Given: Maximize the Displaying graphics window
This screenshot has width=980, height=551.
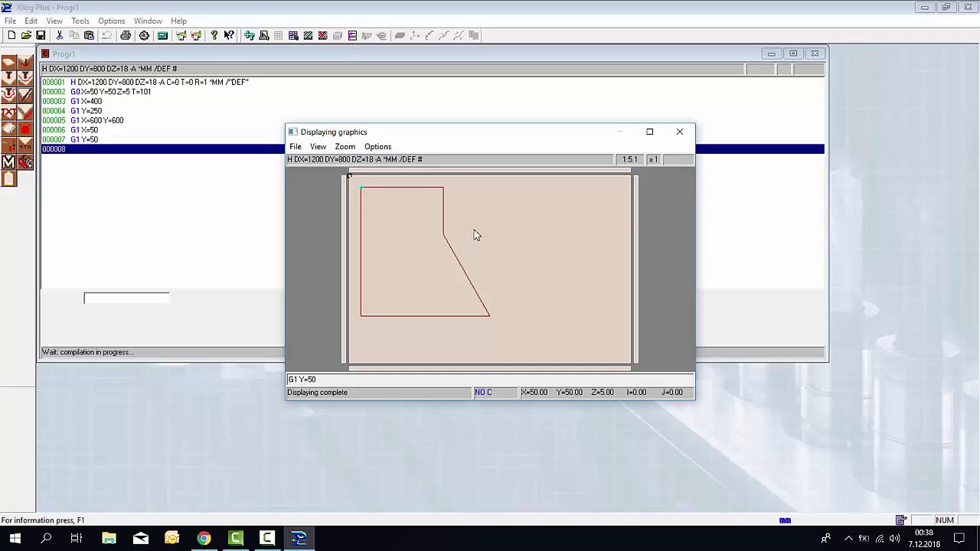Looking at the screenshot, I should 649,132.
